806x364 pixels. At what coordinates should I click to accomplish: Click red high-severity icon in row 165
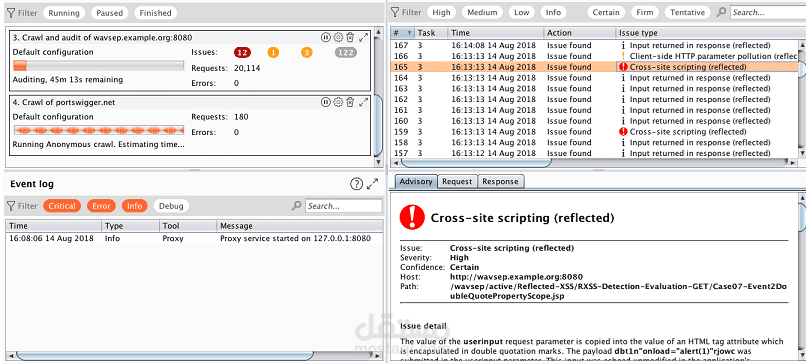pos(624,67)
